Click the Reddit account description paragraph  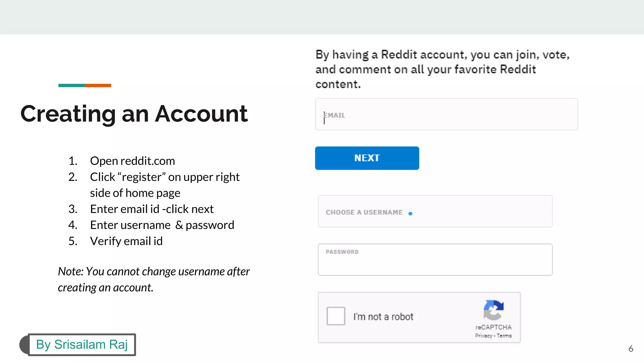(x=442, y=69)
